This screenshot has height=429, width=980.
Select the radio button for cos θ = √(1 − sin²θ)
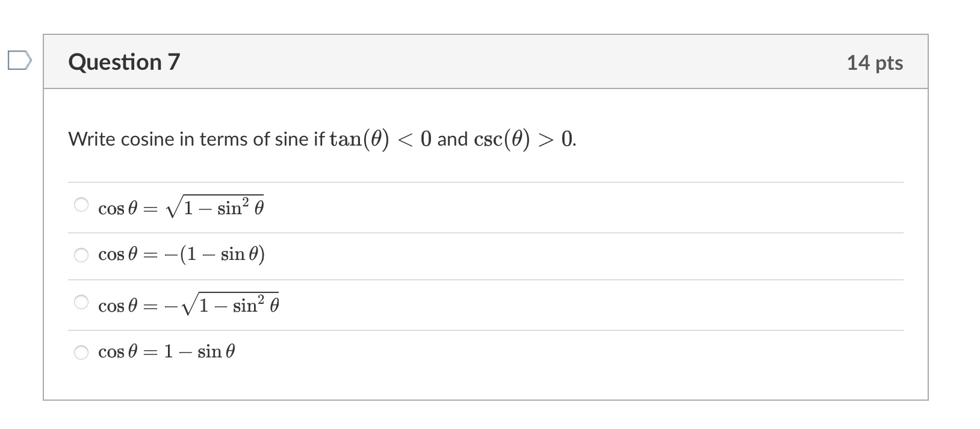coord(82,203)
